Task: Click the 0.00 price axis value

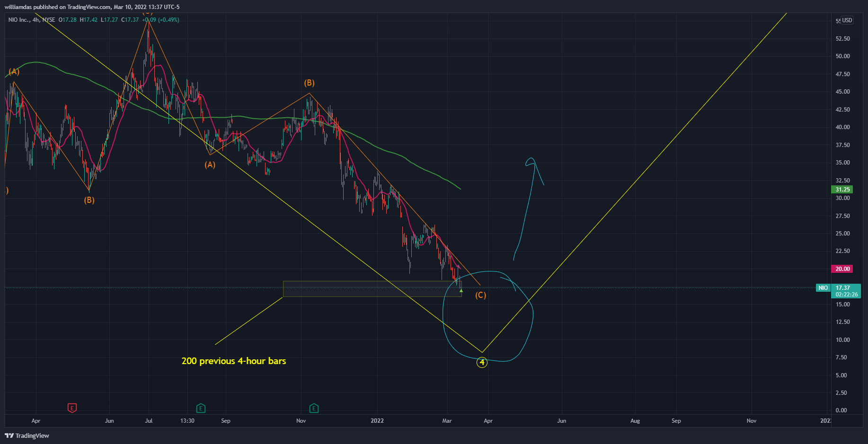Action: 841,410
